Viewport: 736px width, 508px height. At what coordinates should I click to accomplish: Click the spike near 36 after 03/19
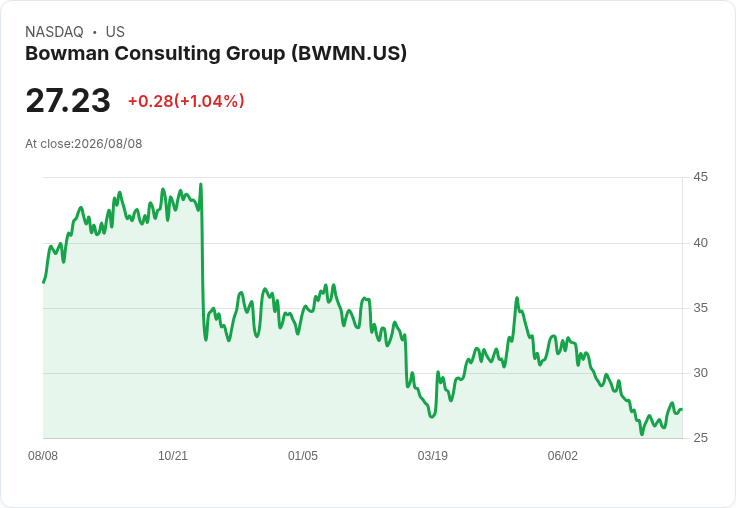(x=517, y=298)
